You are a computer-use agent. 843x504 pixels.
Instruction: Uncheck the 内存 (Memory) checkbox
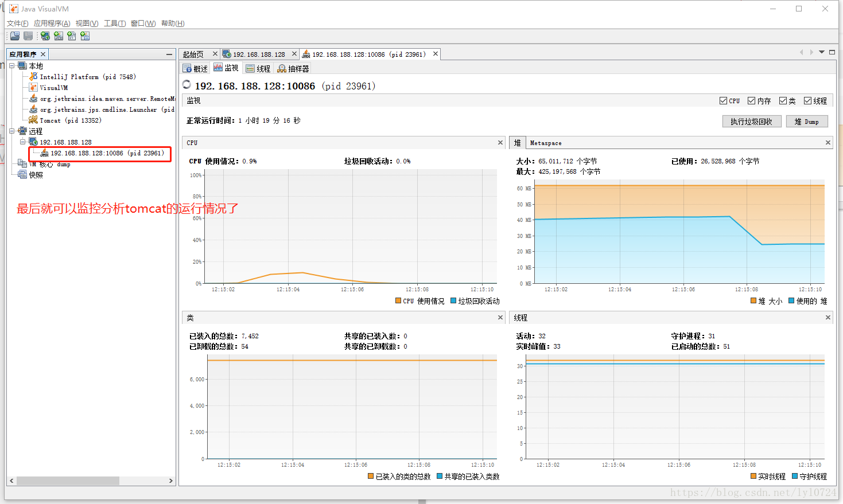coord(751,101)
